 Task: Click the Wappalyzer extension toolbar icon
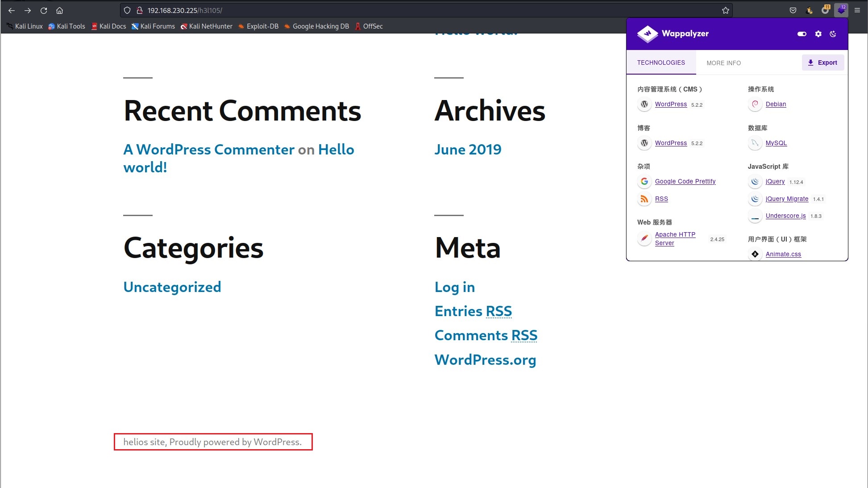pos(841,10)
